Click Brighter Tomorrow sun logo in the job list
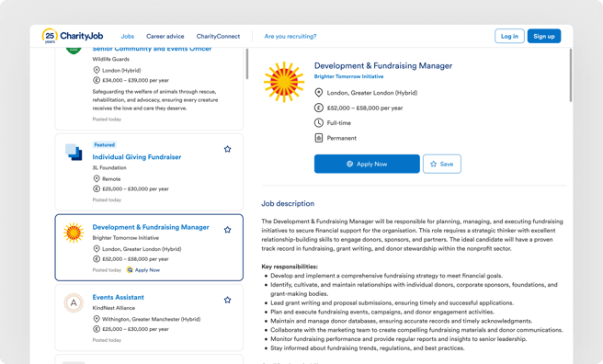Image resolution: width=603 pixels, height=364 pixels. [x=74, y=233]
